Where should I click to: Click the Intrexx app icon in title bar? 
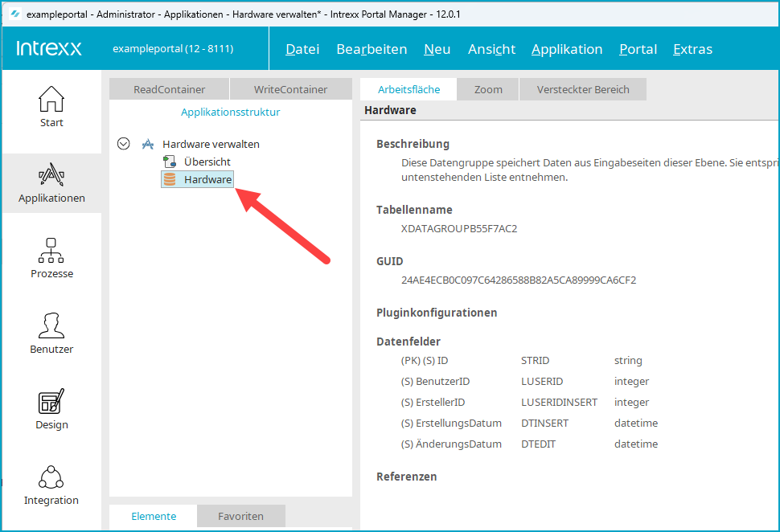[15, 14]
